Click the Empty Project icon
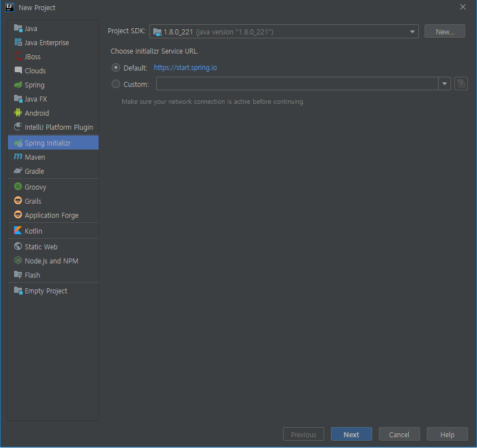The height and width of the screenshot is (448, 477). point(18,291)
